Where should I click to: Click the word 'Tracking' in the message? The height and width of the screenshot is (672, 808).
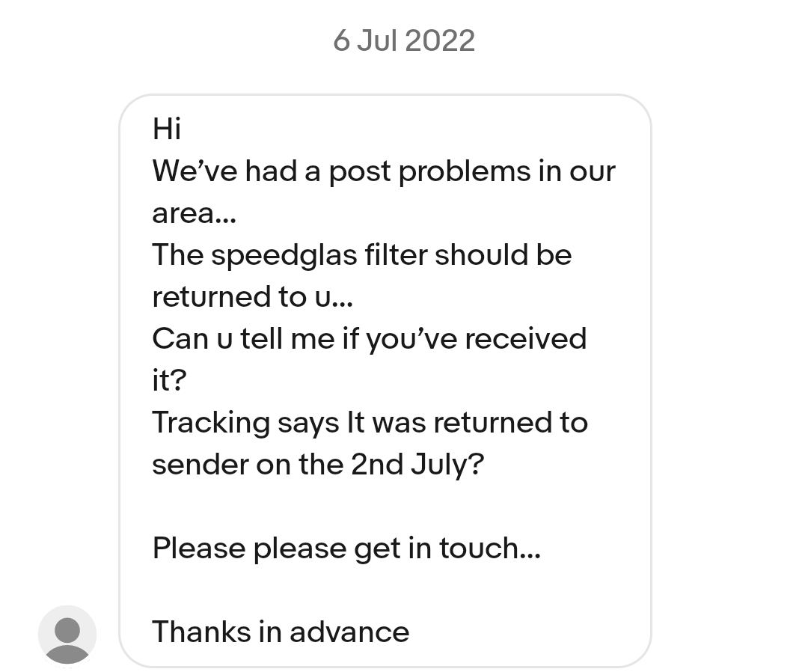click(x=211, y=423)
